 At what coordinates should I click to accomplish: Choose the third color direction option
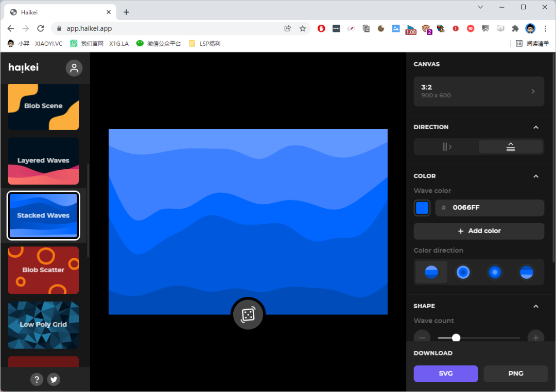click(x=495, y=272)
